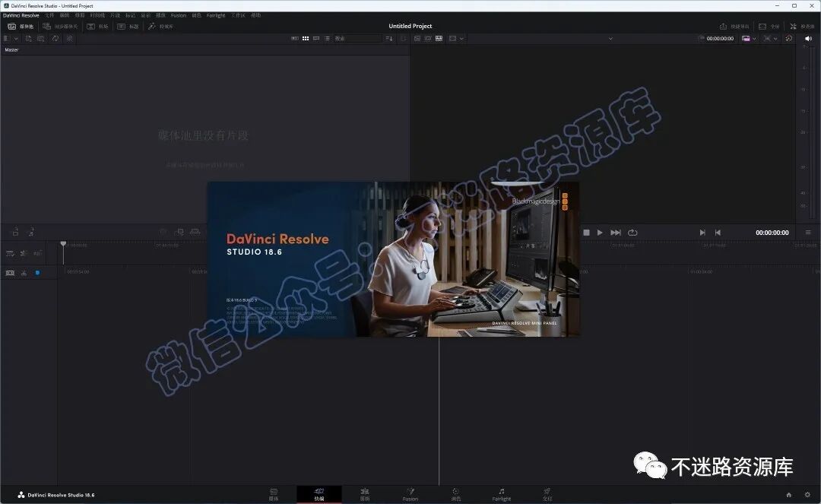Switch media pool to filmstrip view
The image size is (821, 504).
[316, 39]
